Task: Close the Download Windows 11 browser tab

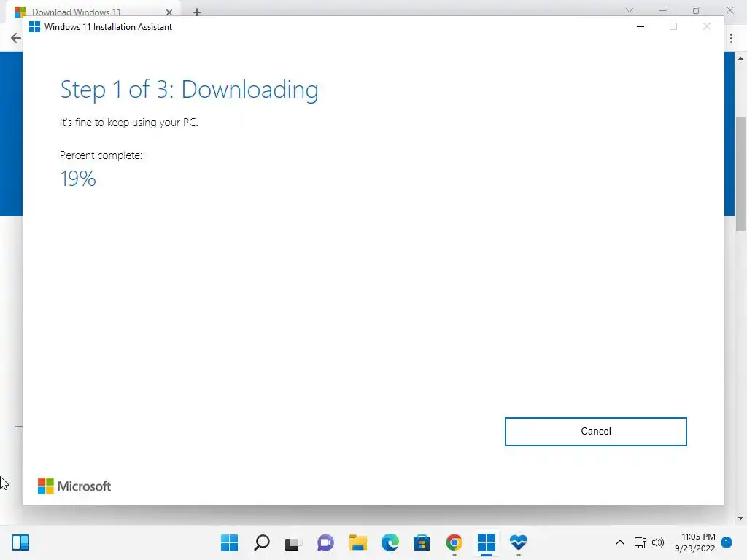Action: [x=169, y=12]
